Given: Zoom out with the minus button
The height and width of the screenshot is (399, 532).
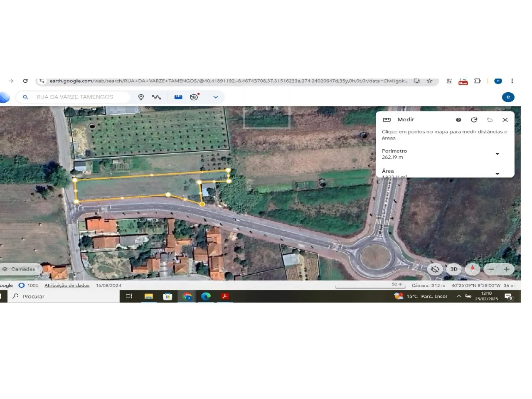Looking at the screenshot, I should point(491,269).
